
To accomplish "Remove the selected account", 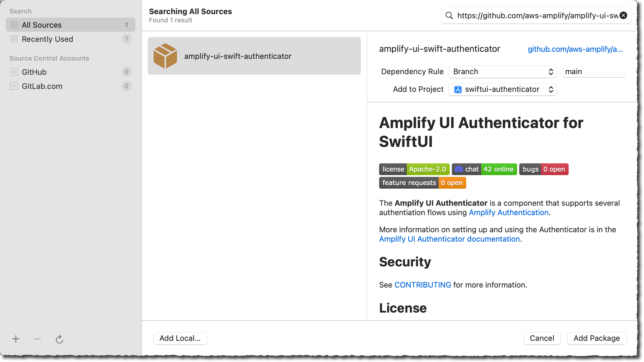I will 37,339.
